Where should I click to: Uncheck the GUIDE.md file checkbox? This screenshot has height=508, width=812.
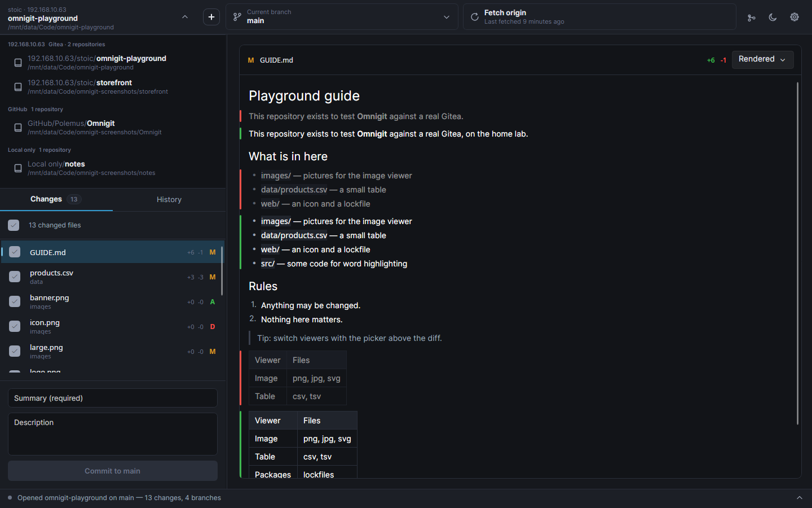click(15, 252)
